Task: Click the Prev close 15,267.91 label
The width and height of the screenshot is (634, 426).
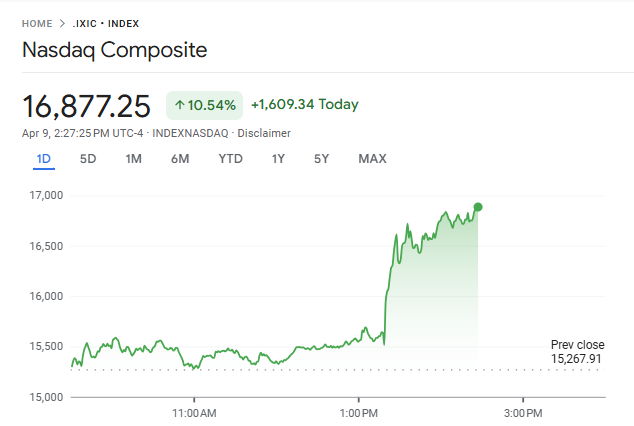Action: point(577,352)
